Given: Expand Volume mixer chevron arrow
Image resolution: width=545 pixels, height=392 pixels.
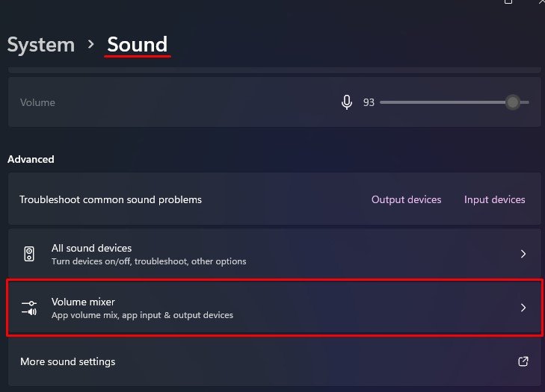Looking at the screenshot, I should point(523,308).
